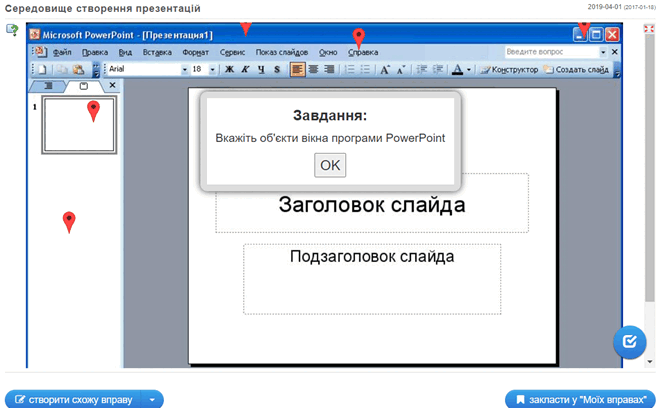This screenshot has height=408, width=664.
Task: Click the Paste clipboard icon
Action: click(x=78, y=69)
